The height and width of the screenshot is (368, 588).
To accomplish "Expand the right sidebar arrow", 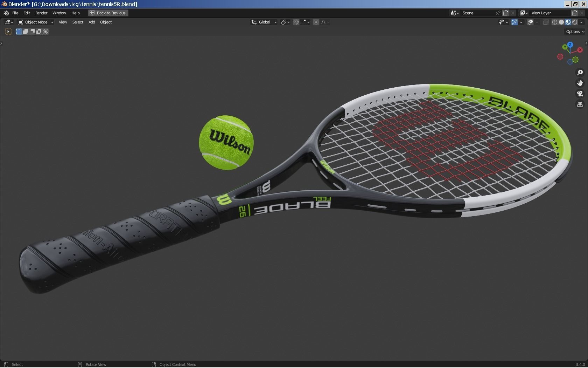I will [586, 43].
